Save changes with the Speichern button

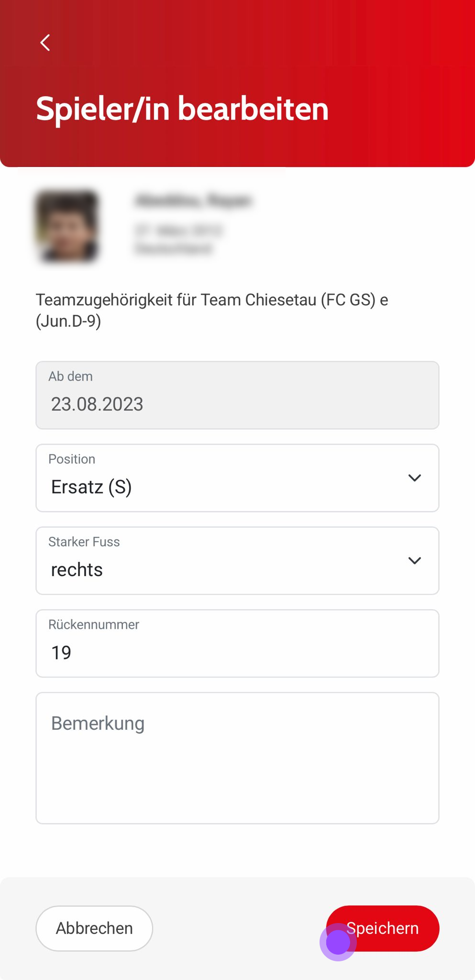[x=383, y=928]
